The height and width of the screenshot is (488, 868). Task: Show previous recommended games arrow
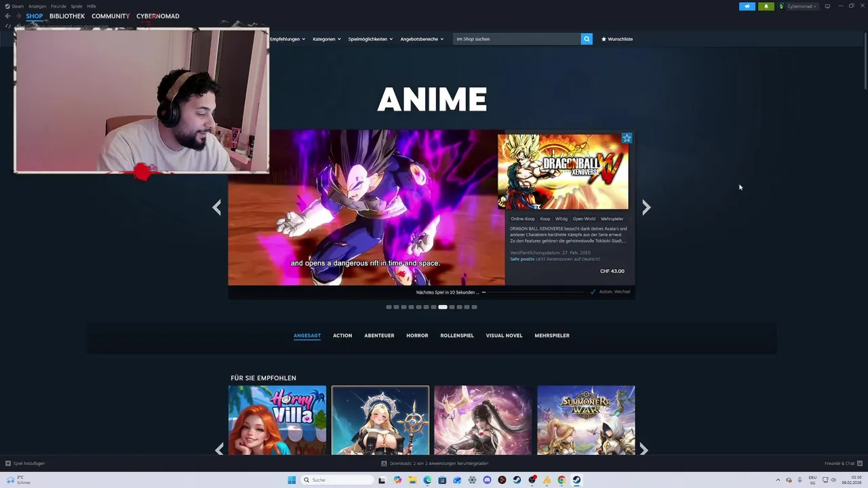(x=219, y=449)
